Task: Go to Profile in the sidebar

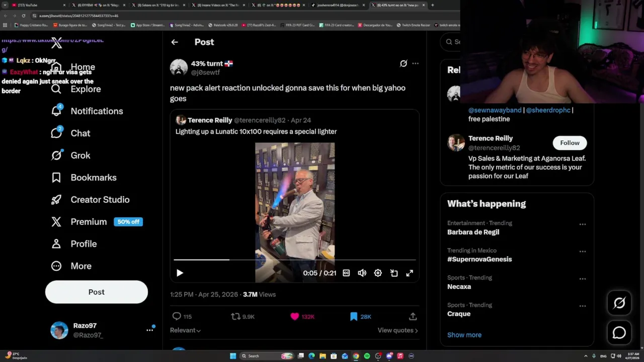Action: (73, 244)
